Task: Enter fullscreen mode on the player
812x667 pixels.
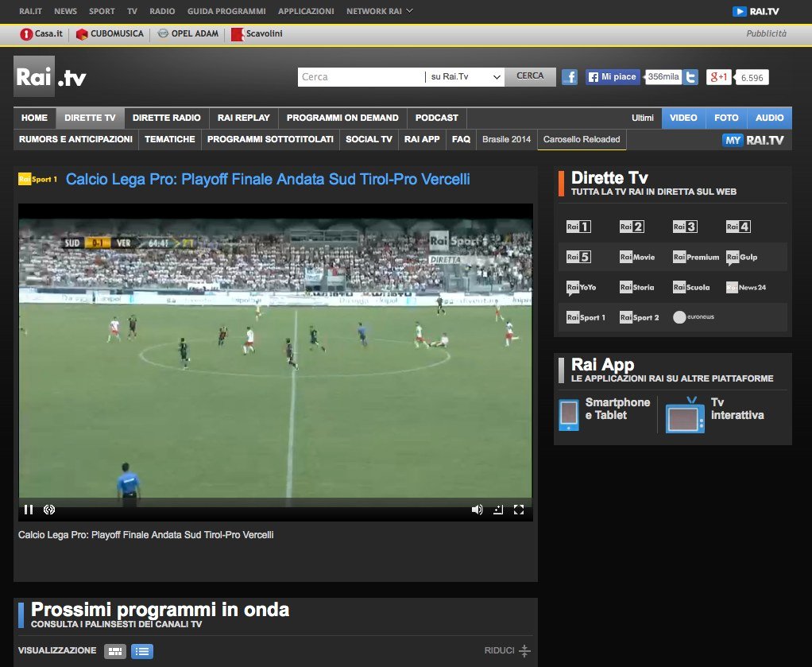Action: coord(518,510)
